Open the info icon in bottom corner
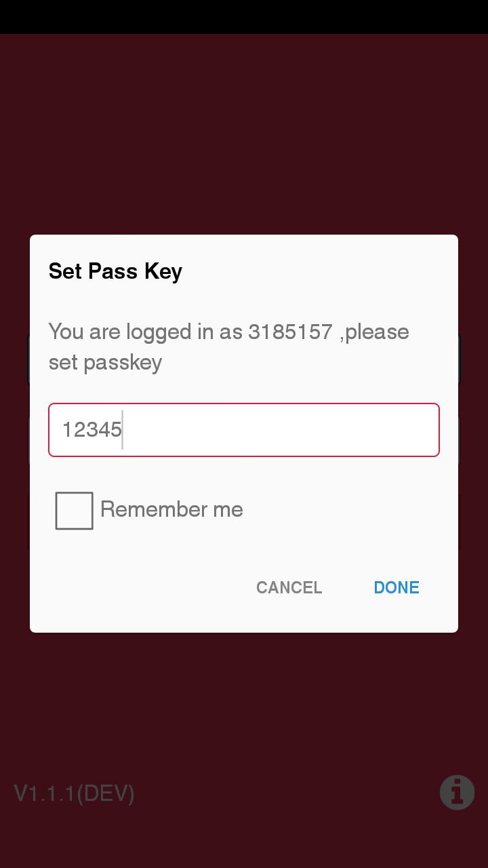Viewport: 488px width, 868px height. click(457, 792)
